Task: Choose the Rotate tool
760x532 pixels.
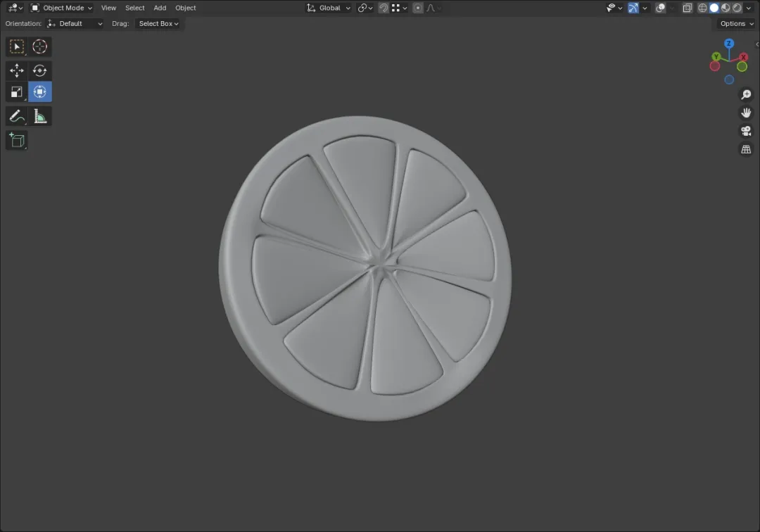Action: 39,70
